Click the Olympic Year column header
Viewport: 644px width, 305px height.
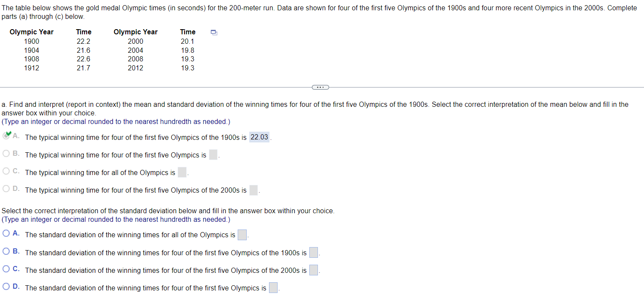click(31, 32)
